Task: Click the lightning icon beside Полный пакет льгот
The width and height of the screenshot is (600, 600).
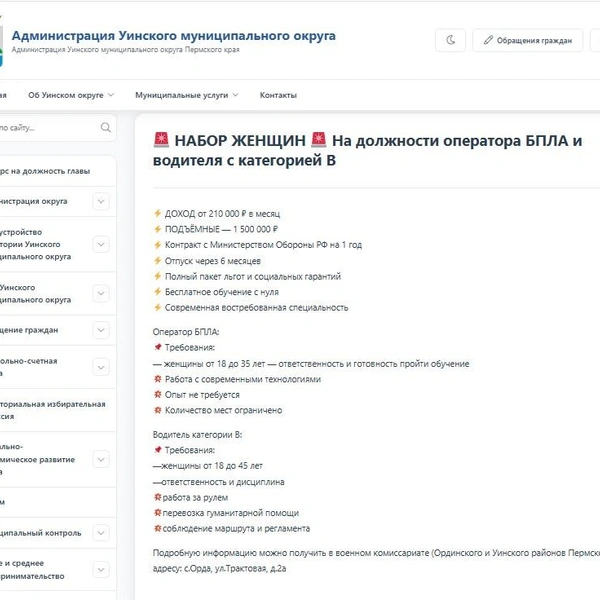Action: [157, 276]
